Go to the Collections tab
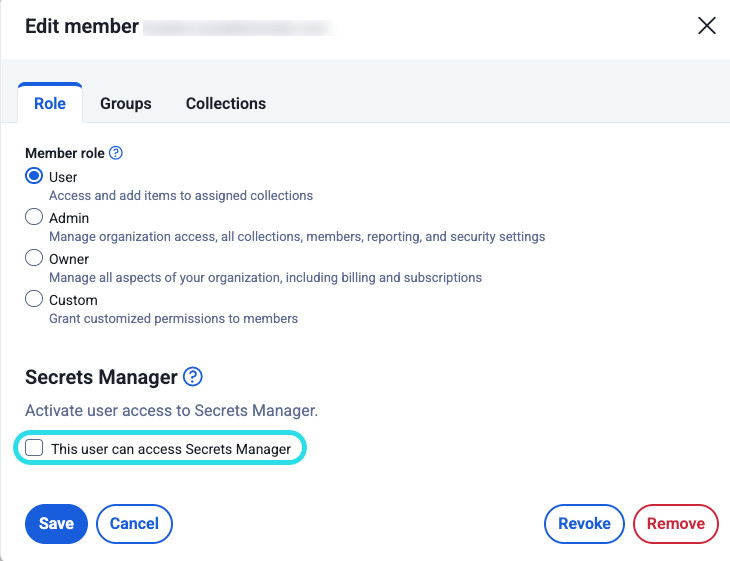Viewport: 730px width, 561px height. [226, 103]
